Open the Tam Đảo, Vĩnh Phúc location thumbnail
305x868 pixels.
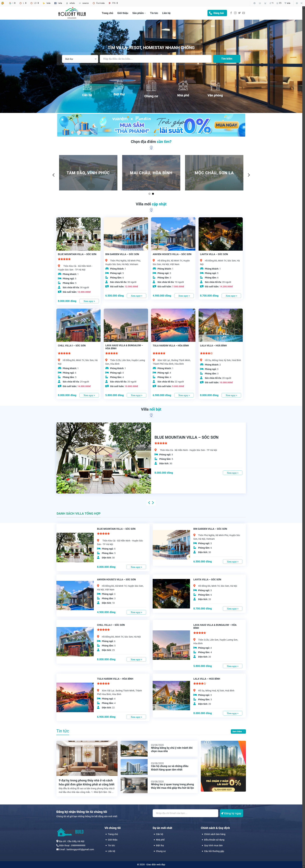(x=88, y=173)
